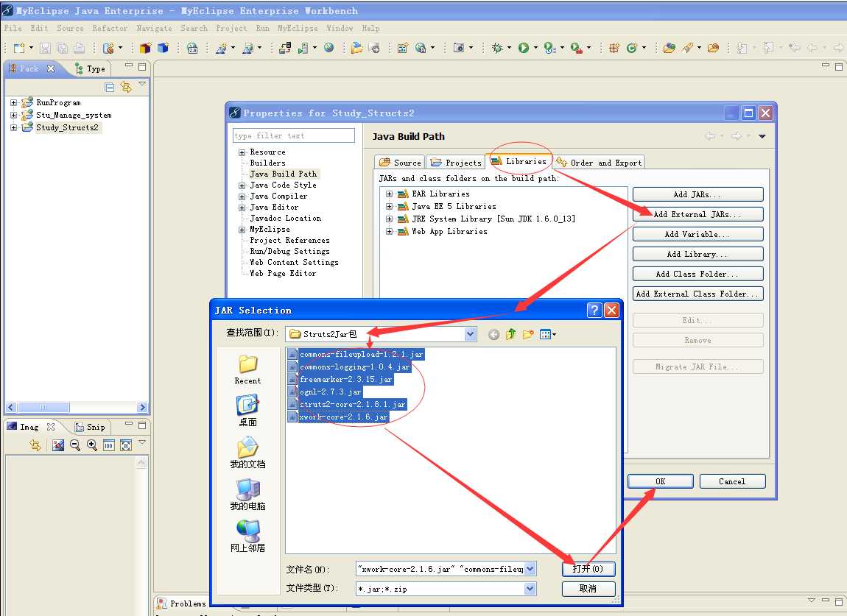Screen dimensions: 847x616
Task: Open the 查找范围 folder dropdown
Action: pos(470,334)
